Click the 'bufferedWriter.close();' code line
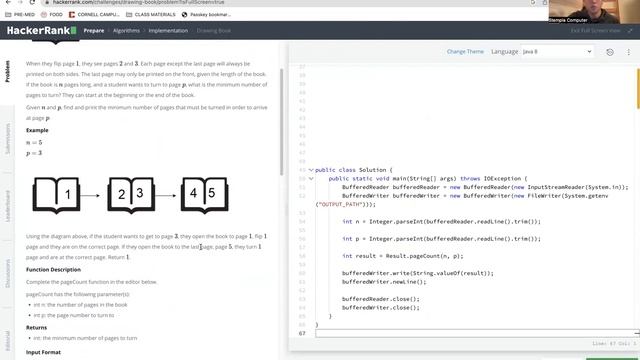The width and height of the screenshot is (640, 360). click(381, 307)
